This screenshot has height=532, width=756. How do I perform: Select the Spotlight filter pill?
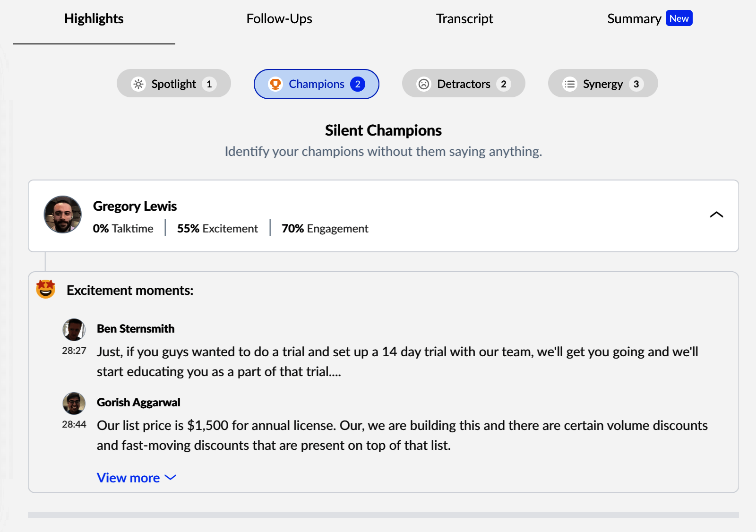(x=173, y=84)
